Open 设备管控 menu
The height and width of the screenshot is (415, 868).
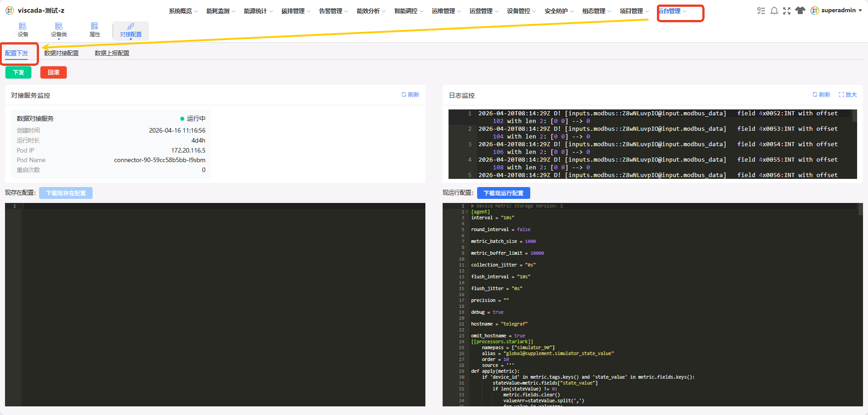pyautogui.click(x=522, y=11)
